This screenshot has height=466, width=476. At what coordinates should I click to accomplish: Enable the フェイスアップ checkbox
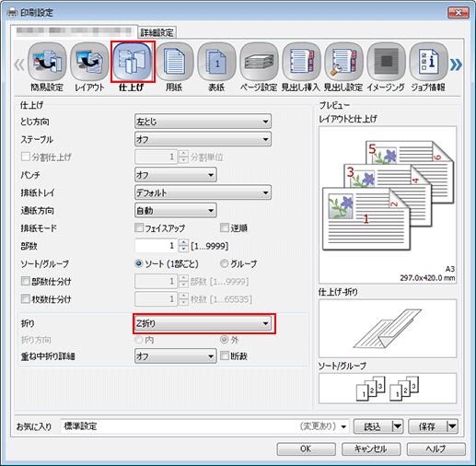(x=139, y=227)
